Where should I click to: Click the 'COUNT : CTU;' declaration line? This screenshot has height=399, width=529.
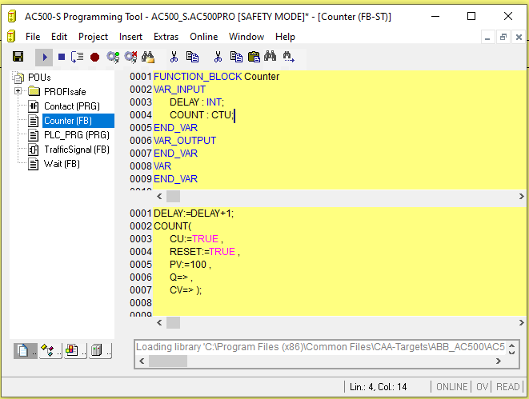(x=201, y=115)
